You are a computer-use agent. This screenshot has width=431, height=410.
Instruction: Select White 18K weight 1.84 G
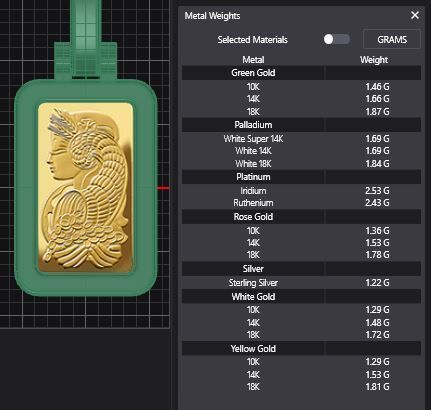click(x=377, y=164)
